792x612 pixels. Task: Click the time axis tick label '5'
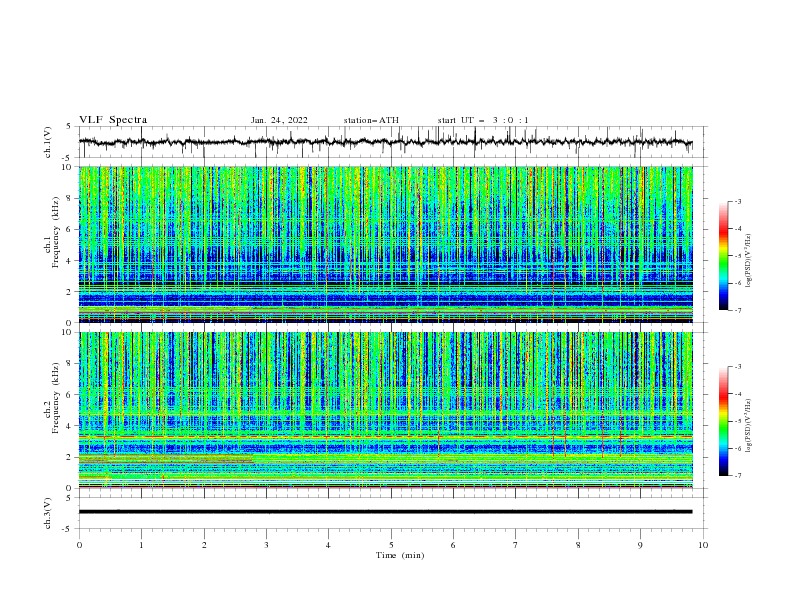pos(391,545)
